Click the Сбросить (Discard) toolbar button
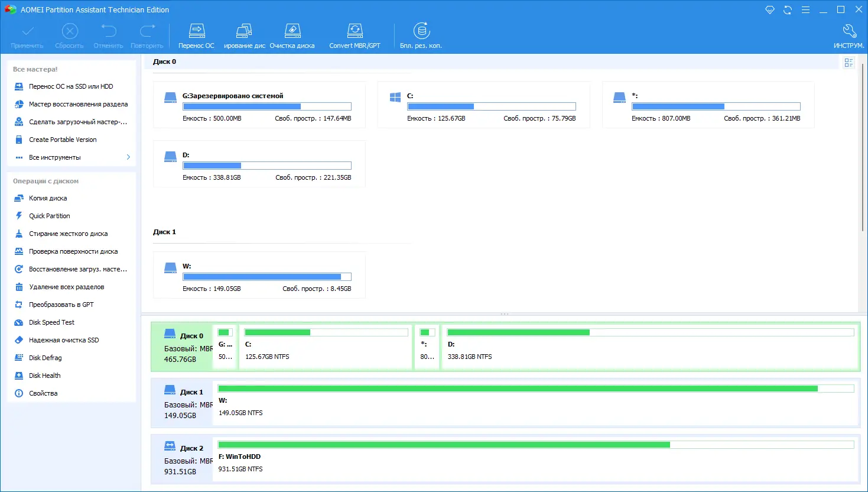 69,36
